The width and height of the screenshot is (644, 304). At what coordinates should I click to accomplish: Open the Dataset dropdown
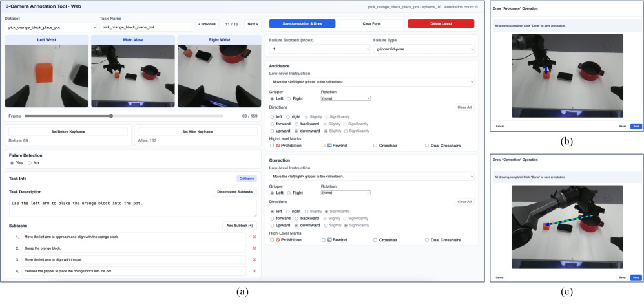(x=50, y=27)
